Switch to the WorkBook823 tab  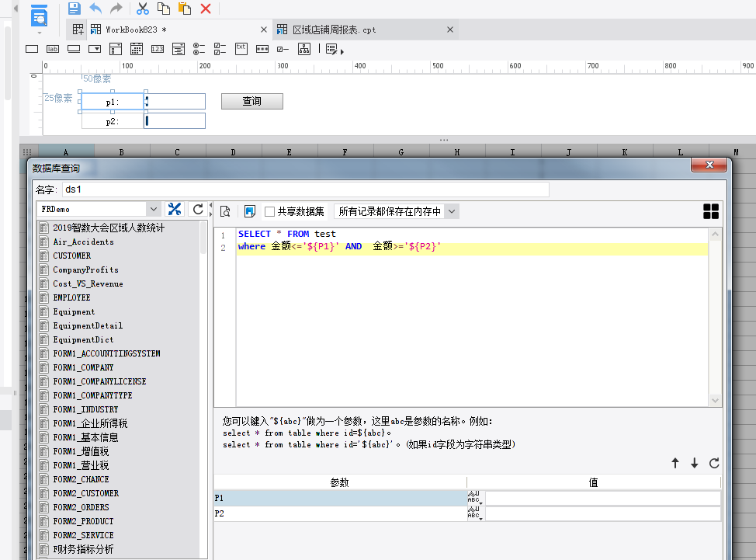[136, 30]
